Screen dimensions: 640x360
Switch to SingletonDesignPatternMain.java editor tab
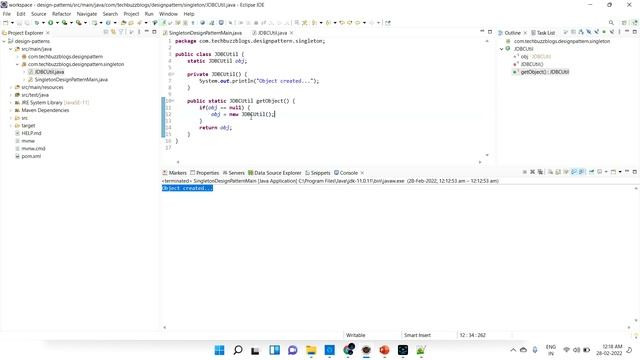(202, 33)
